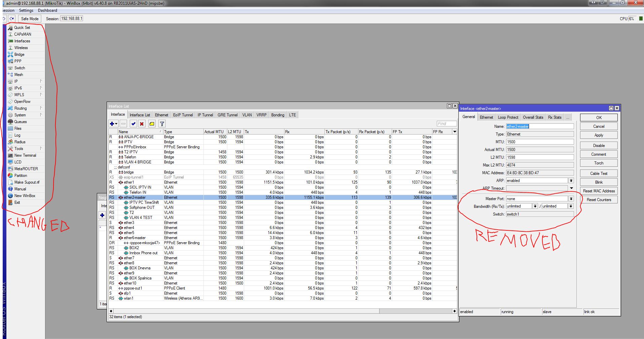
Task: Open ARP dropdown
Action: [x=571, y=181]
